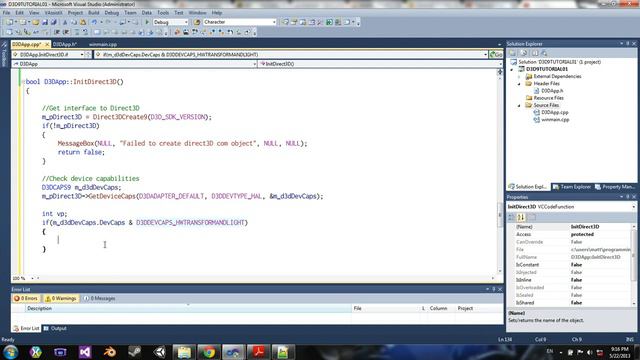Click the New Project icon
Screen dimensions: 640x360
point(9,22)
